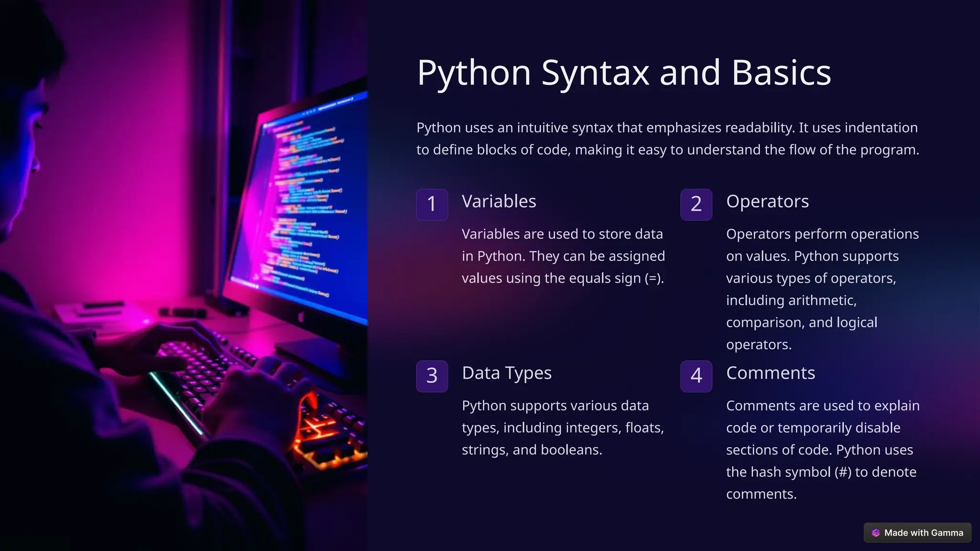Click the person's head silhouette in photo
Viewport: 980px width, 551px height.
coord(24,120)
